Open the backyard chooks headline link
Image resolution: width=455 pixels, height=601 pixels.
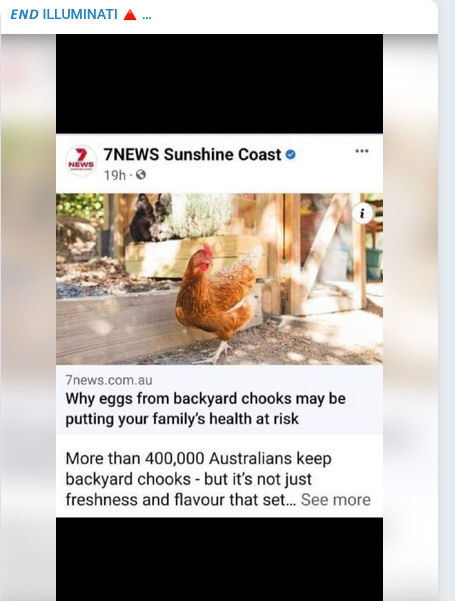click(205, 409)
